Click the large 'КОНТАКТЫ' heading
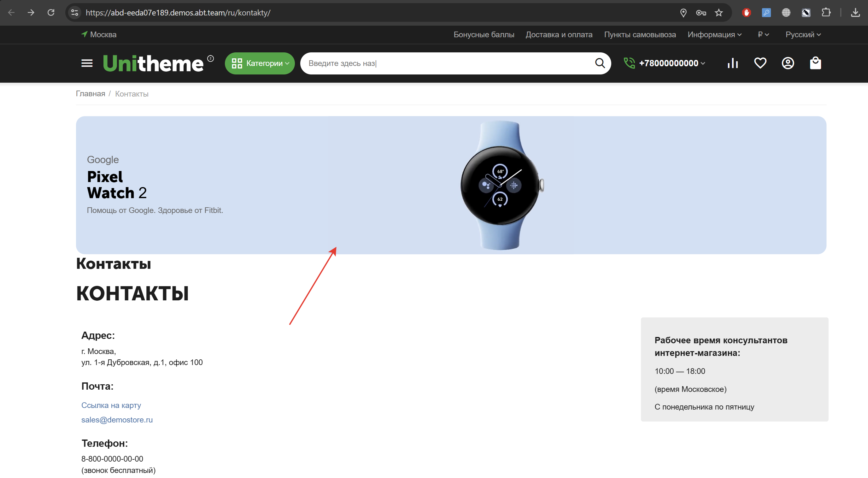The width and height of the screenshot is (868, 478). click(132, 293)
